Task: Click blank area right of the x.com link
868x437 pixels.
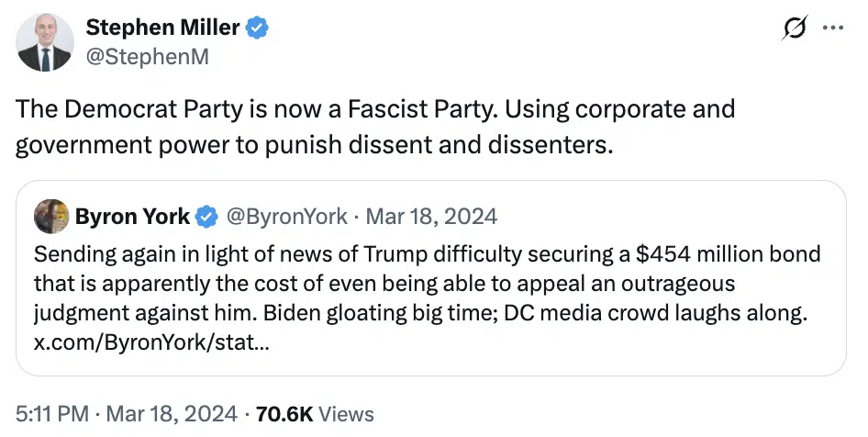Action: (551, 343)
